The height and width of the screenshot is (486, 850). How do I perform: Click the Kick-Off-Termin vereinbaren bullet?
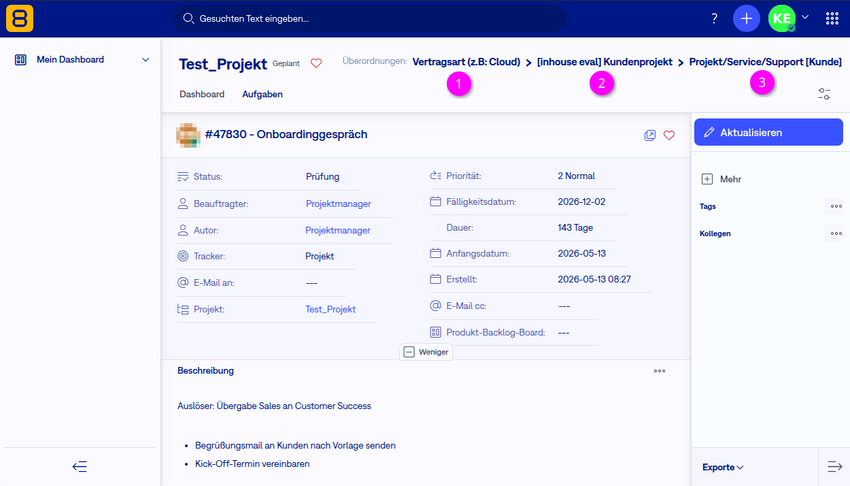tap(252, 464)
